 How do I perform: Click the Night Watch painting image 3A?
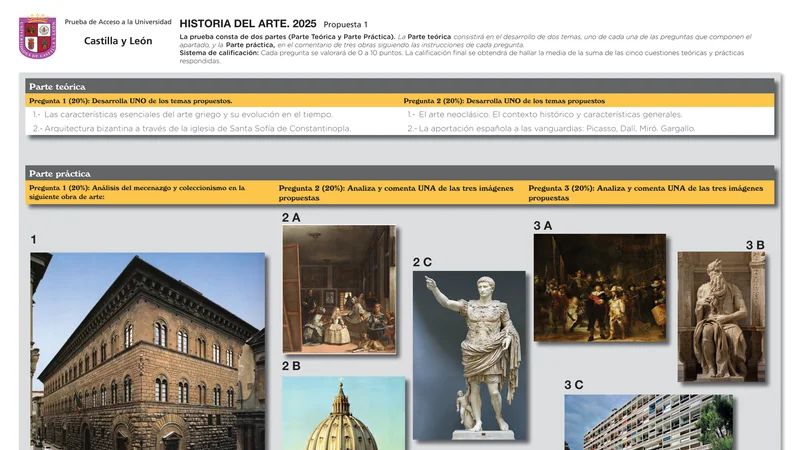[599, 288]
